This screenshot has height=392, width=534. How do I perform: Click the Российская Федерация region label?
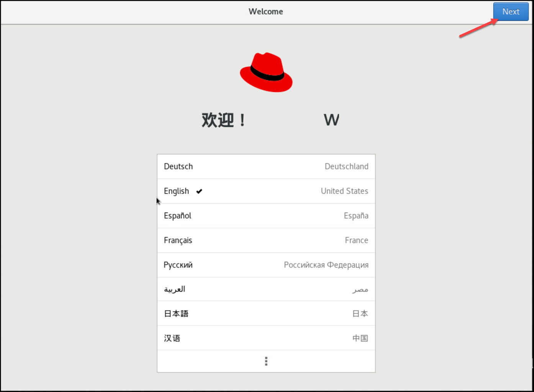326,265
